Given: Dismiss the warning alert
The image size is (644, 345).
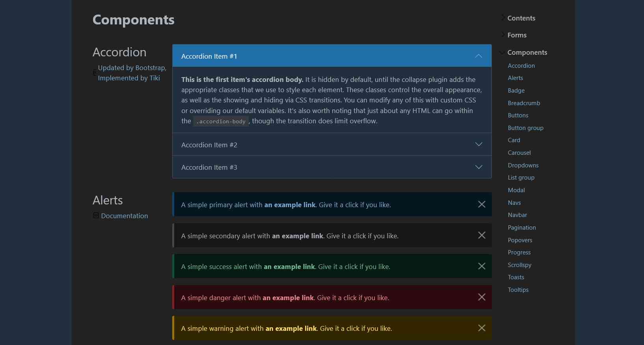Looking at the screenshot, I should click(x=481, y=328).
